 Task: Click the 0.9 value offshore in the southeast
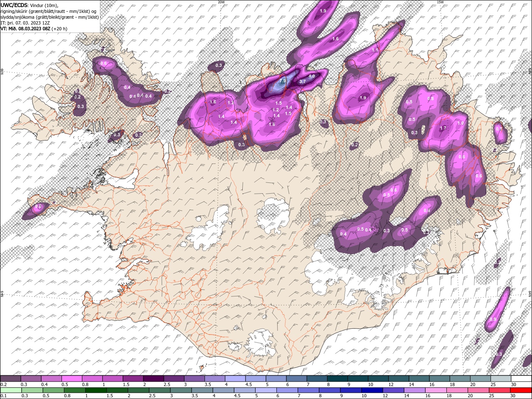click(x=493, y=319)
